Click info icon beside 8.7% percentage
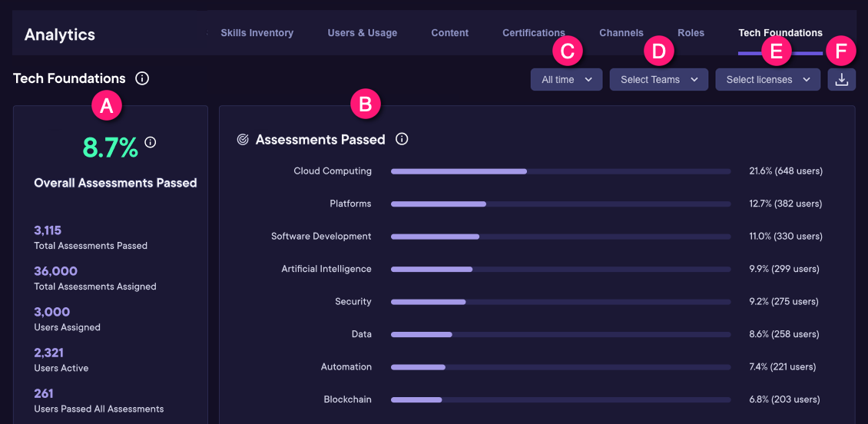Screen dimensions: 868x424 151,142
